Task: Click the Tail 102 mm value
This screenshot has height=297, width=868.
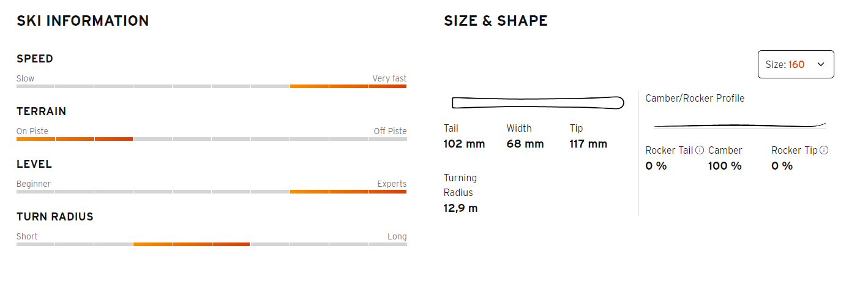Action: point(464,144)
